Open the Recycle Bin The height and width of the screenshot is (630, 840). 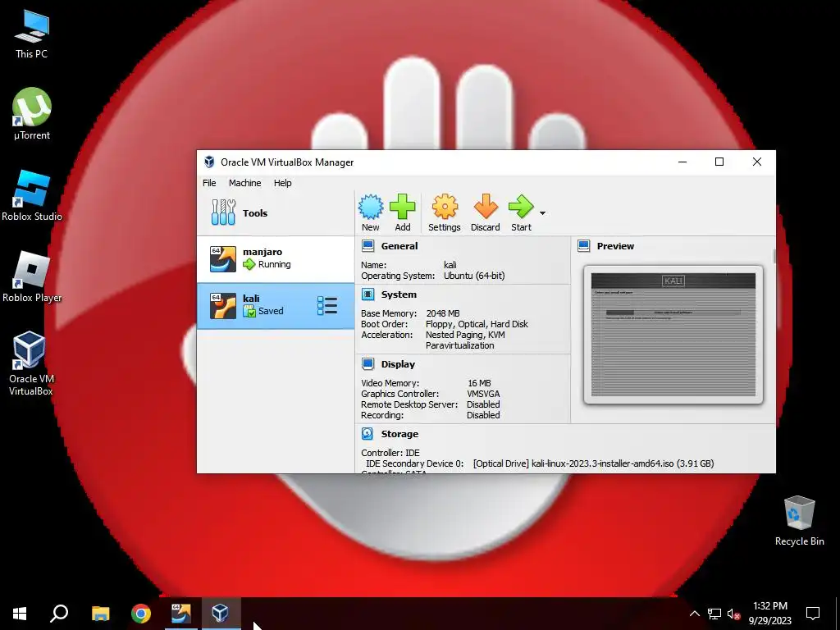(799, 521)
